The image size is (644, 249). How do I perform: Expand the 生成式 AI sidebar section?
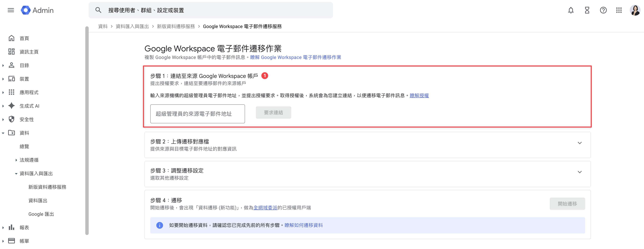click(3, 106)
